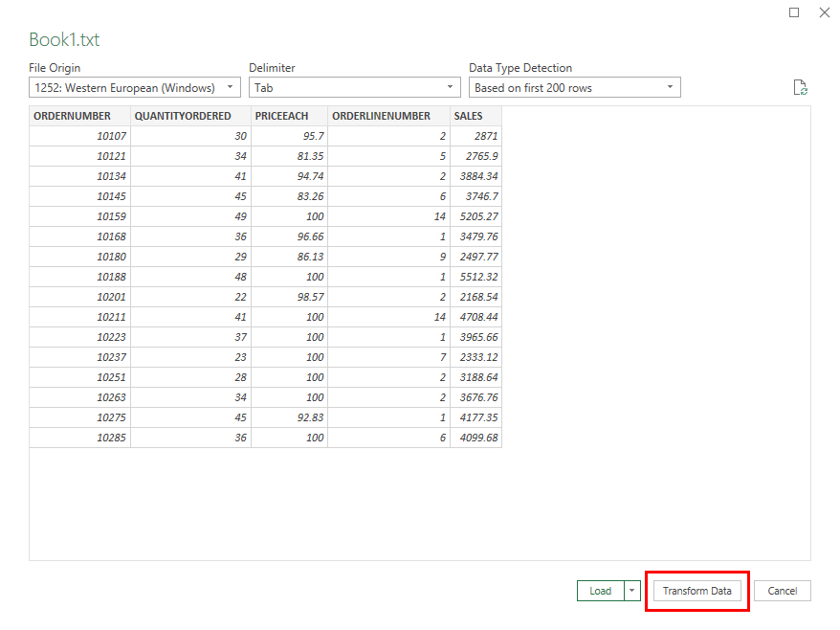The image size is (840, 630).
Task: Click sales value 5205.27
Action: (475, 216)
